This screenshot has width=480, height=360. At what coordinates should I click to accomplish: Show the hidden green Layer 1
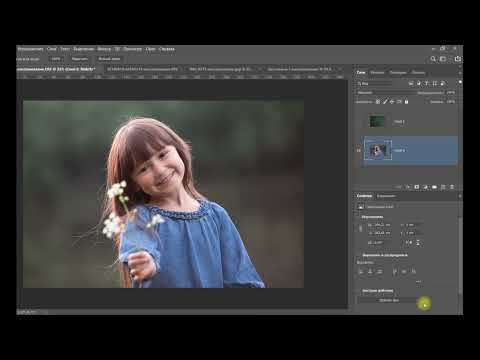pos(359,122)
